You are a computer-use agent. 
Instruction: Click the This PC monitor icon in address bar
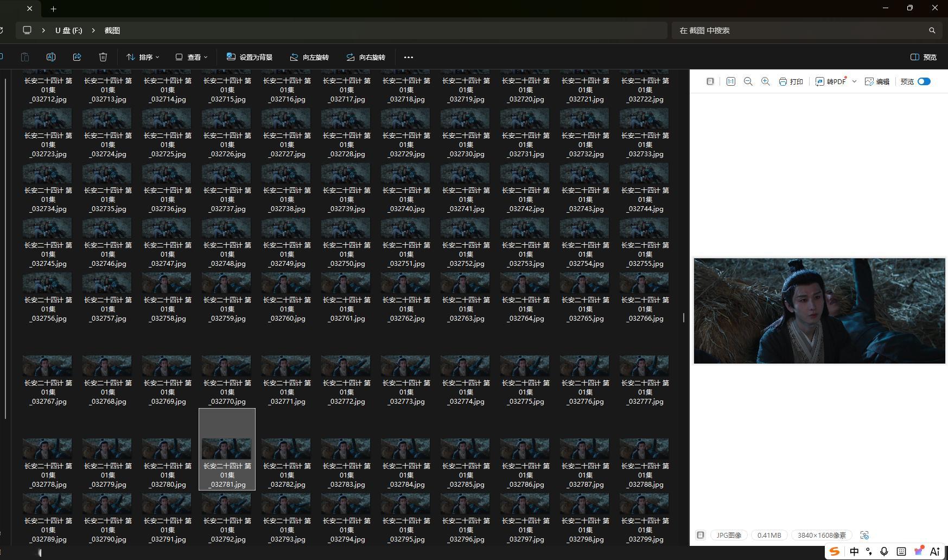tap(27, 30)
